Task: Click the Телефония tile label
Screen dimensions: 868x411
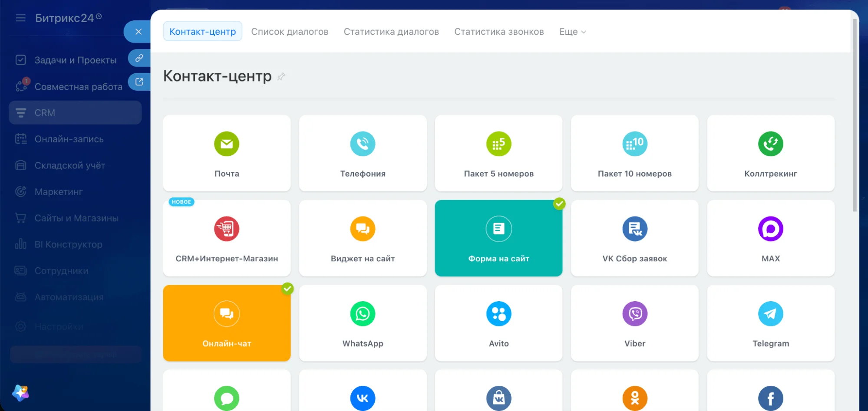Action: coord(363,174)
